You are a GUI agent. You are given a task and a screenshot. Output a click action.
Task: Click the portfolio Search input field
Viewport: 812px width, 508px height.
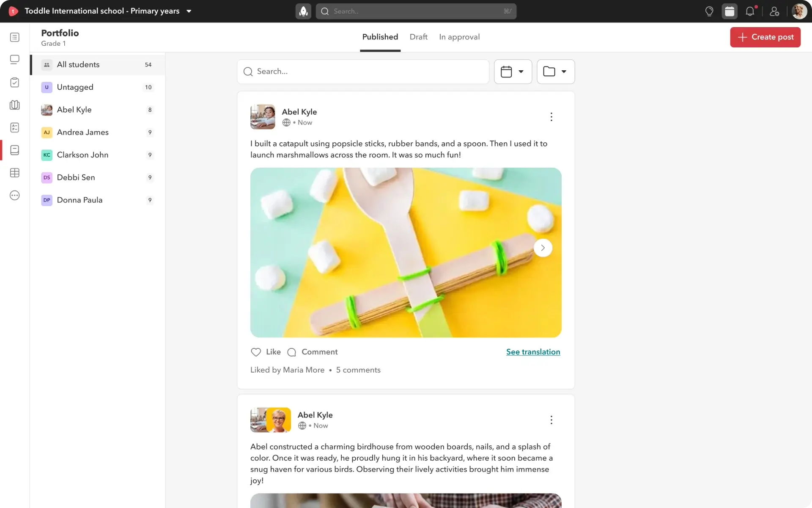(364, 72)
